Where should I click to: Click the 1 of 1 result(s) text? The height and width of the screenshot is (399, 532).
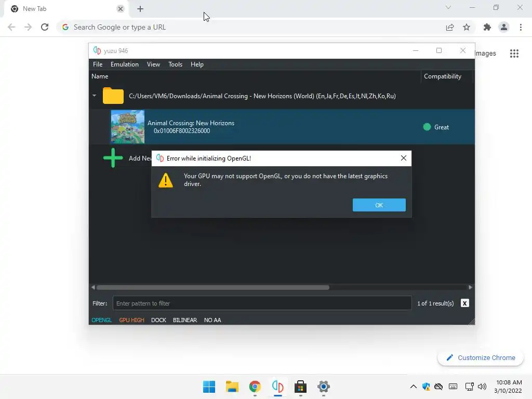[435, 303]
